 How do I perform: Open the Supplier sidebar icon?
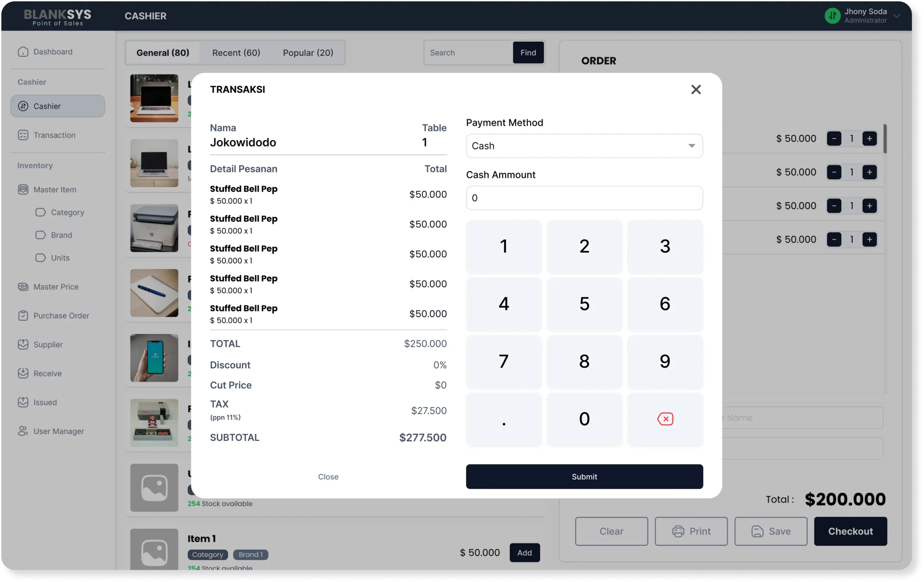[23, 344]
